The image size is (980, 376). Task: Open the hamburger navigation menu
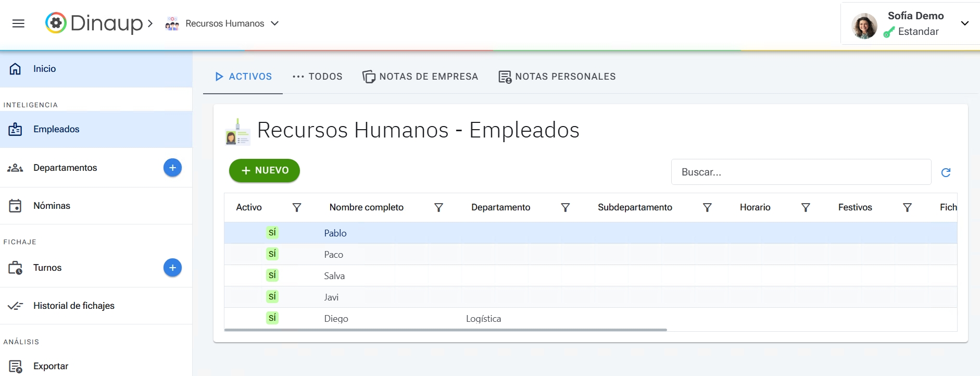coord(18,23)
